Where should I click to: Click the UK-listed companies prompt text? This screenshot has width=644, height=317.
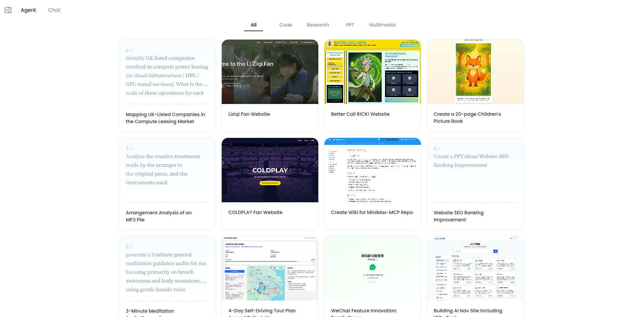(167, 75)
